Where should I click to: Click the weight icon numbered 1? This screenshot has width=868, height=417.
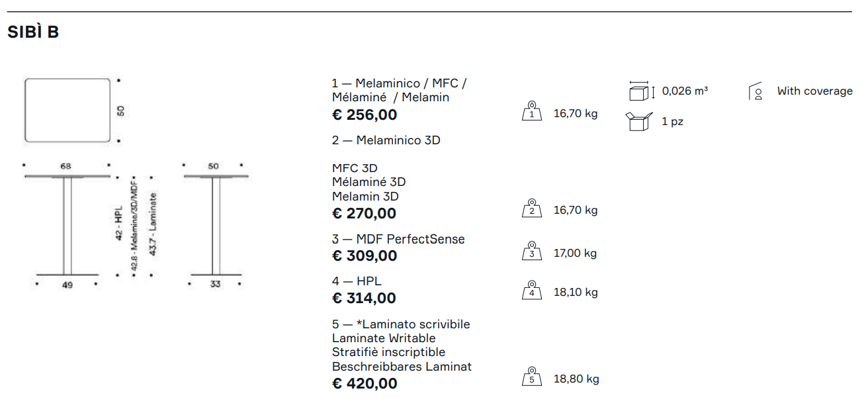[x=531, y=112]
